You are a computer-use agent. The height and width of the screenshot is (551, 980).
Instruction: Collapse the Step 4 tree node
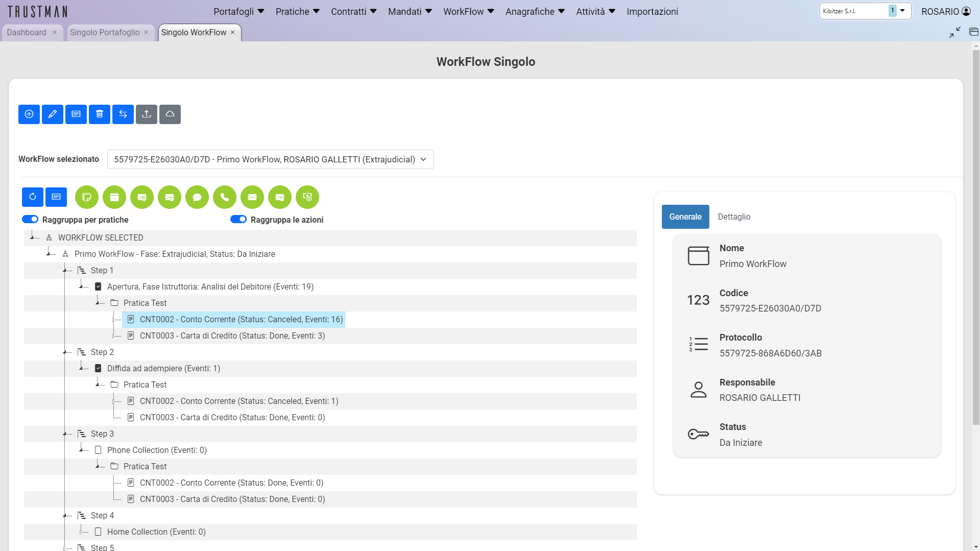[65, 516]
